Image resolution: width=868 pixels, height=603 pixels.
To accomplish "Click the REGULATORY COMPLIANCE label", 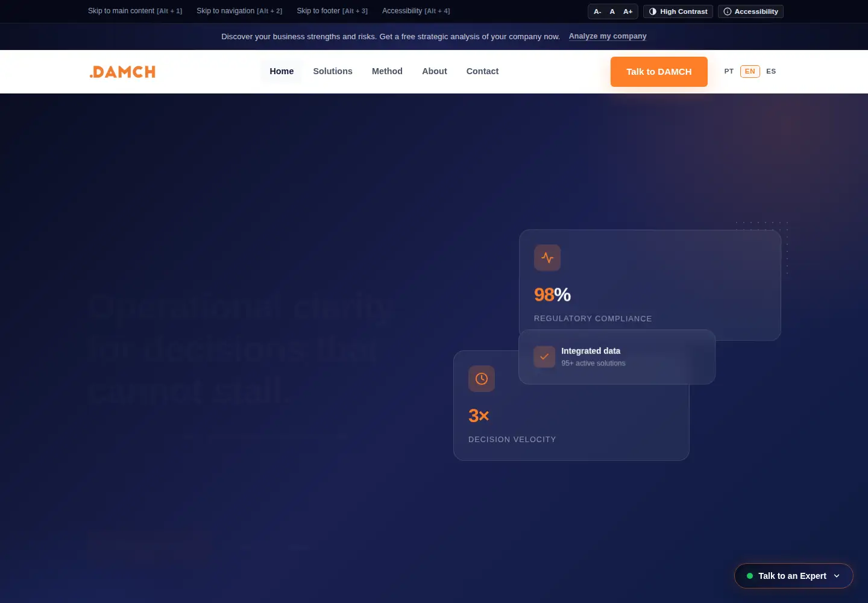I will 593,318.
